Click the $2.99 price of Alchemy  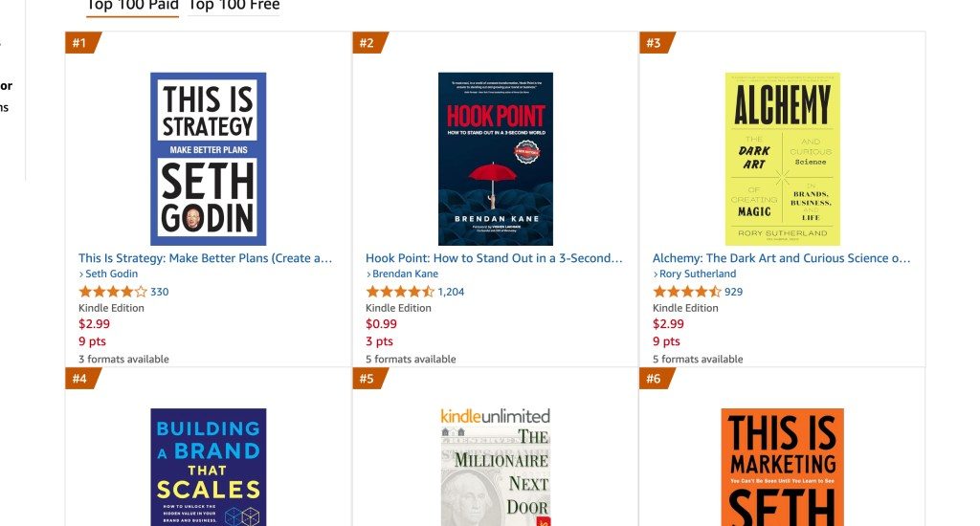[668, 324]
